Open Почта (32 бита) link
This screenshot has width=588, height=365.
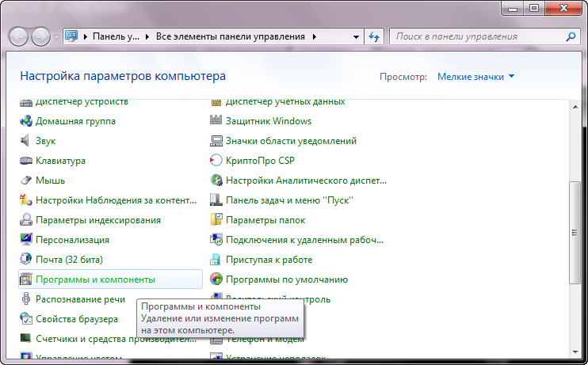pyautogui.click(x=69, y=260)
